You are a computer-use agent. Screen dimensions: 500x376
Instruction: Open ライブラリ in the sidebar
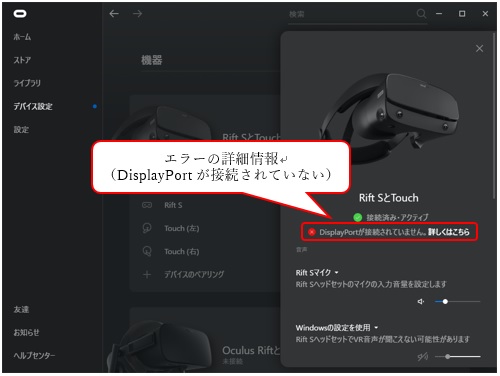click(x=27, y=83)
